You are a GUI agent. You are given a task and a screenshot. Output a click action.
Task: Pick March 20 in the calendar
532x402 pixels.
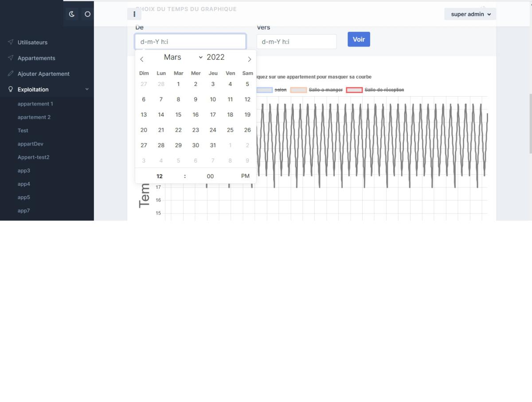(x=144, y=130)
